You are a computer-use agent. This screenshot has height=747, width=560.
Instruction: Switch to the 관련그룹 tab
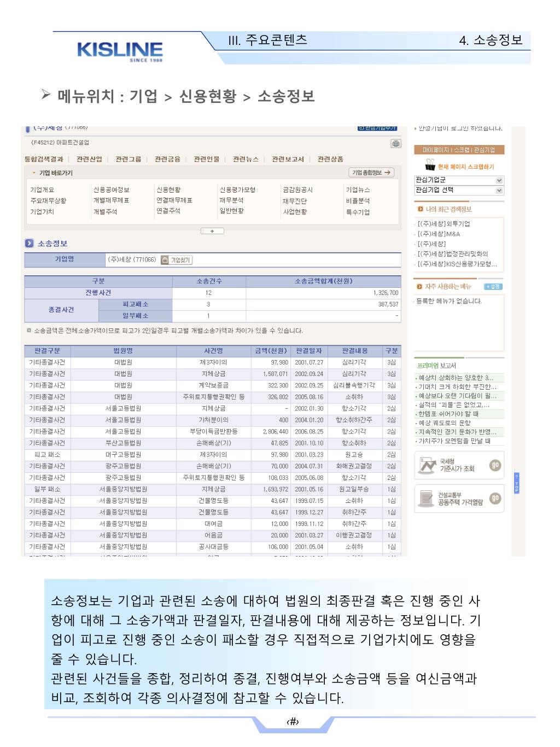click(128, 159)
